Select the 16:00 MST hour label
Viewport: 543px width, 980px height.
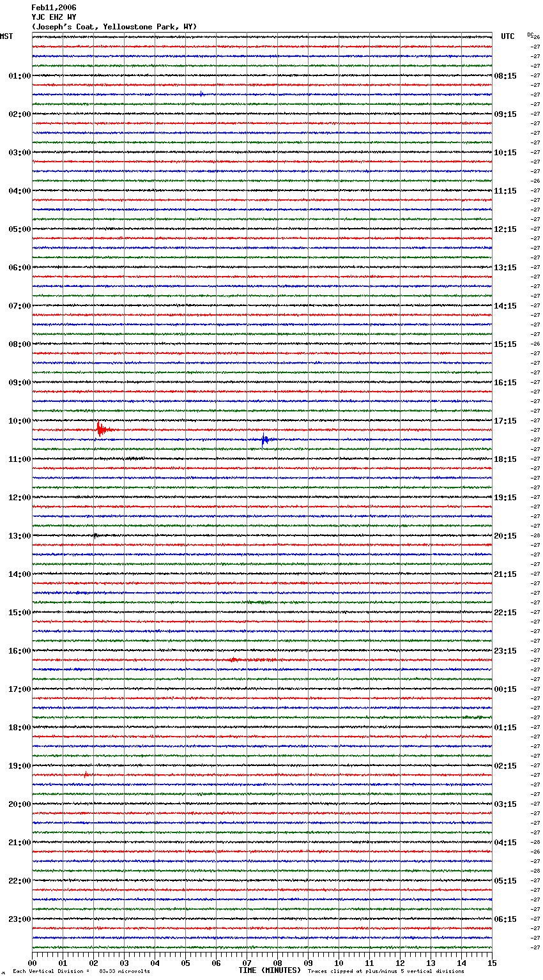coord(19,651)
